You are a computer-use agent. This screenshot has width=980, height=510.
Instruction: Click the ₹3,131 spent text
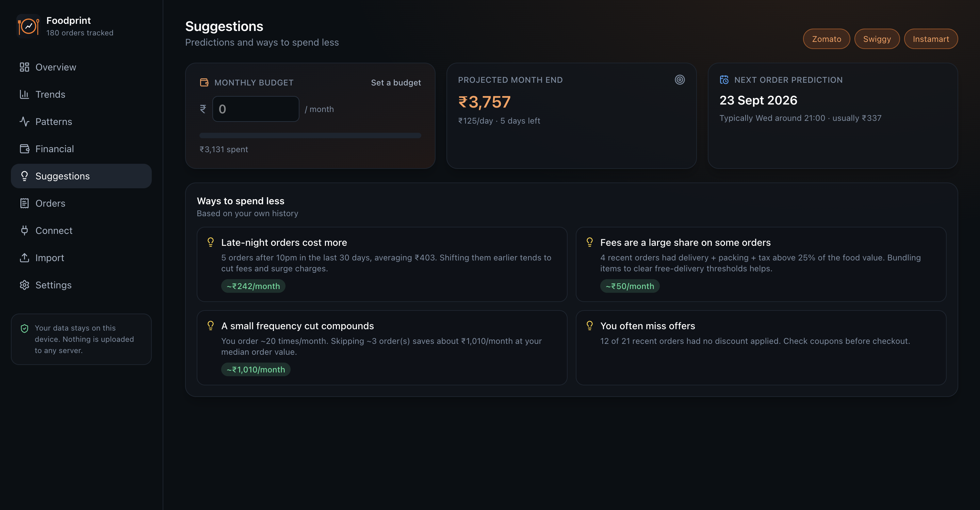click(x=224, y=149)
